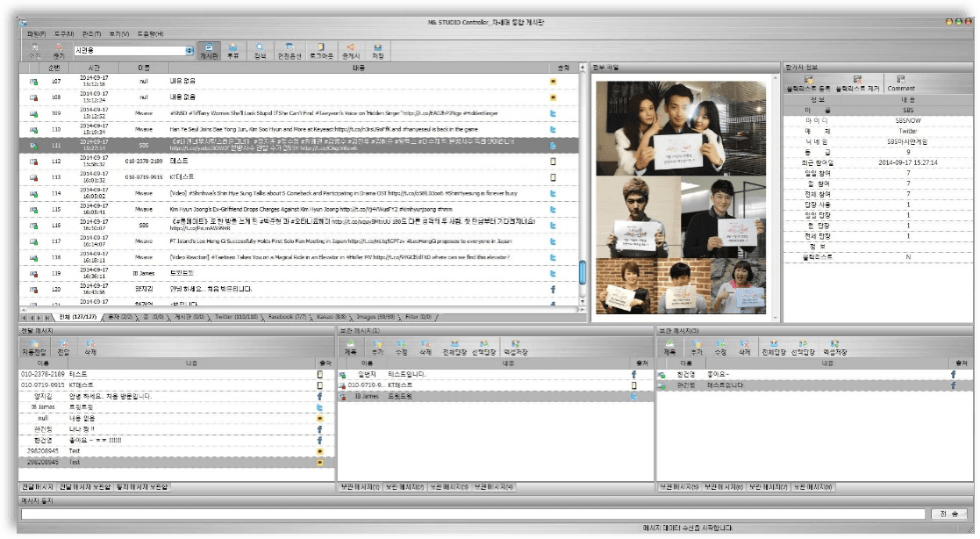Select the 전달 메시지 보관함 bottom tab
This screenshot has width=980, height=539.
(x=85, y=486)
